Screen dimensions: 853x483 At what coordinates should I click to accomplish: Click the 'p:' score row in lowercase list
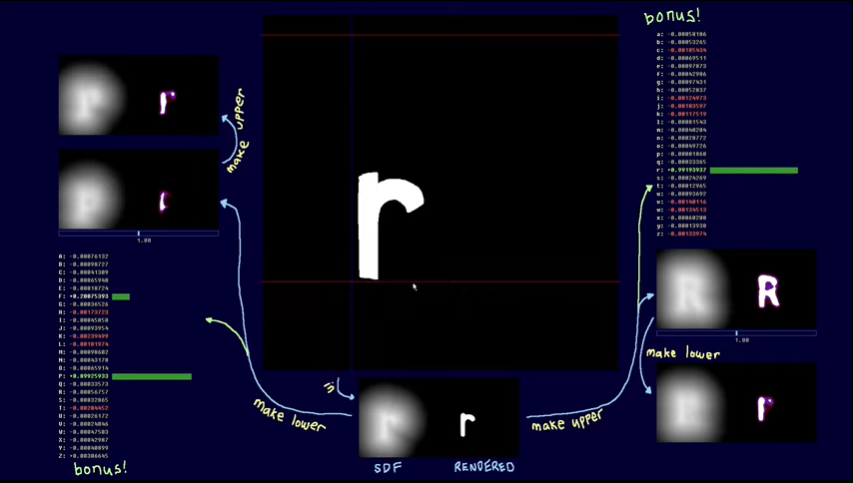pos(681,154)
